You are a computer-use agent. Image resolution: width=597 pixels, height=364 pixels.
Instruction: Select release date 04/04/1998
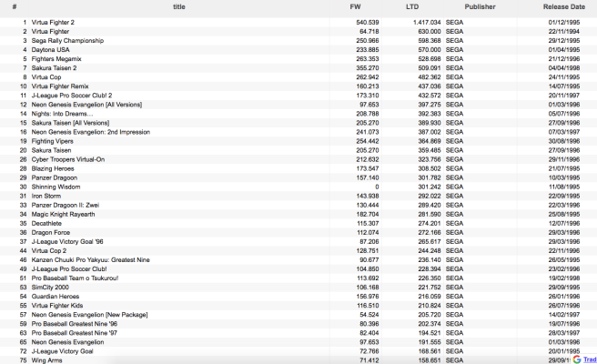[564, 68]
